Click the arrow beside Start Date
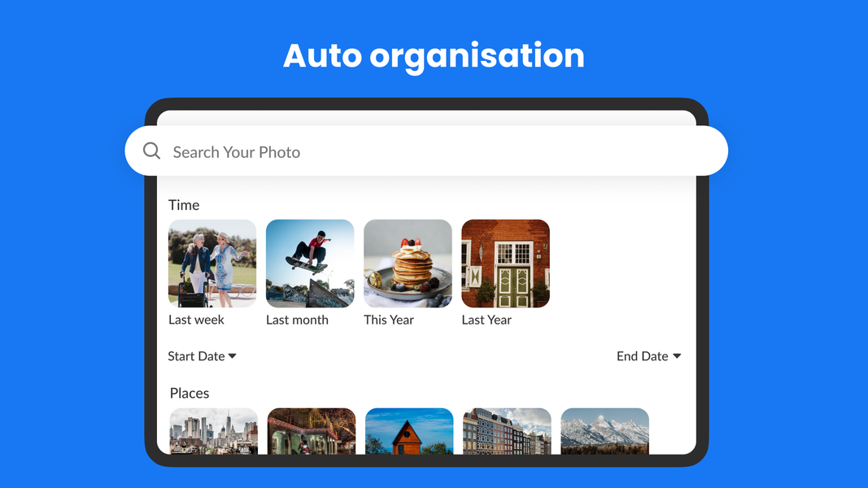Screen dimensions: 868x488 click(x=233, y=356)
